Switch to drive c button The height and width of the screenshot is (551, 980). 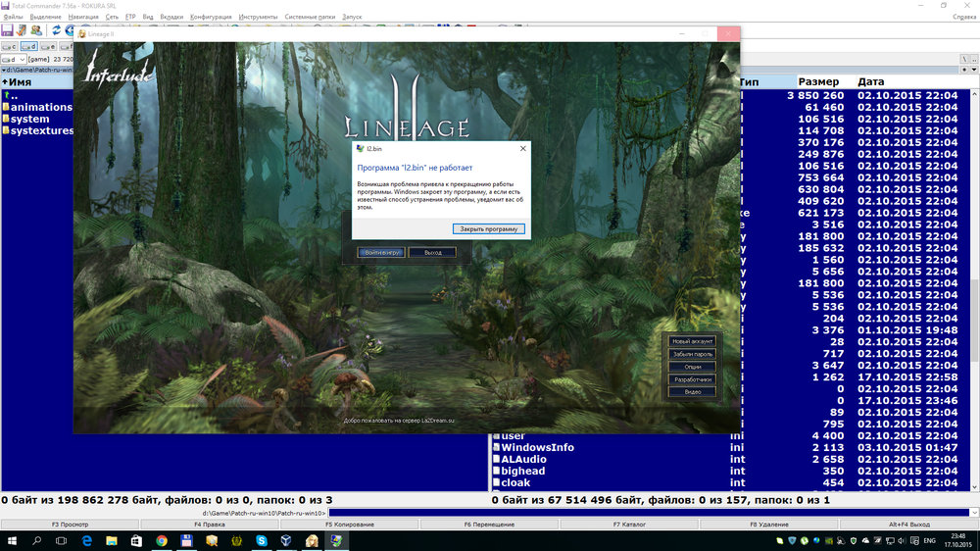[x=9, y=46]
